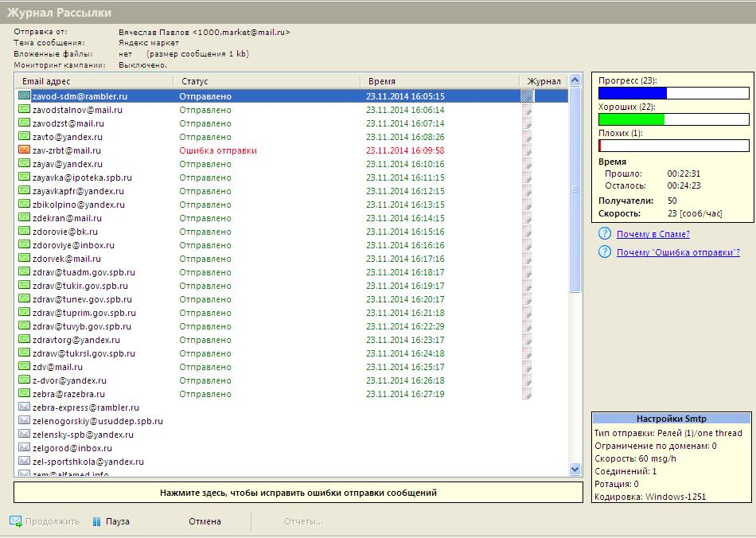Open log icon of zavod-sdm@rambler.ru selected row
756x538 pixels.
tap(527, 96)
